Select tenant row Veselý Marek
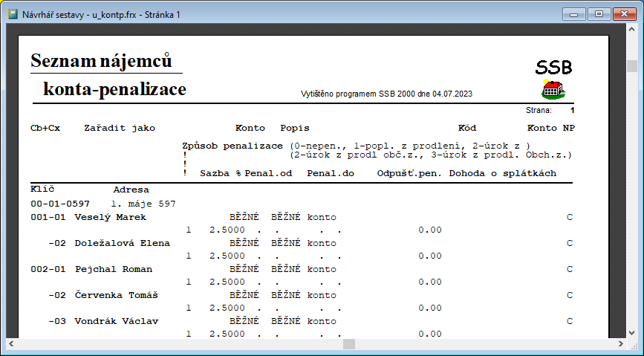Viewport: 644px width, 356px height. coord(110,217)
